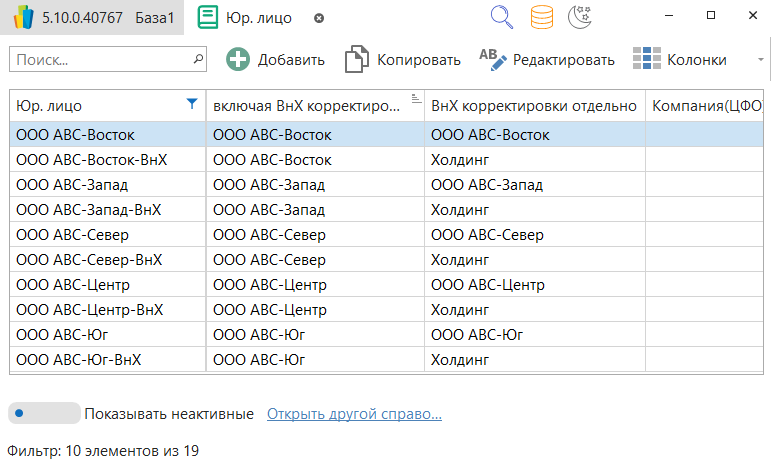Close the Юр. лицо tab

point(319,18)
